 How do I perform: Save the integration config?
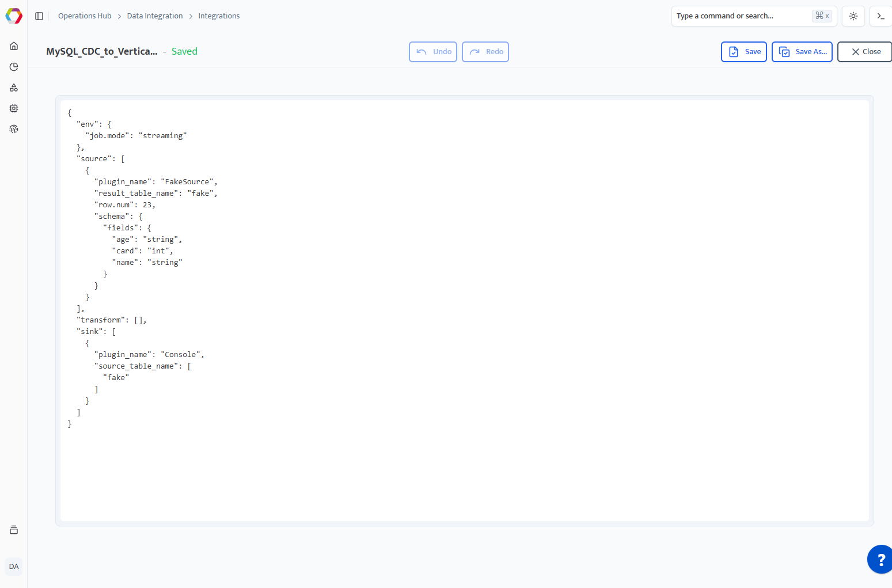click(x=744, y=52)
